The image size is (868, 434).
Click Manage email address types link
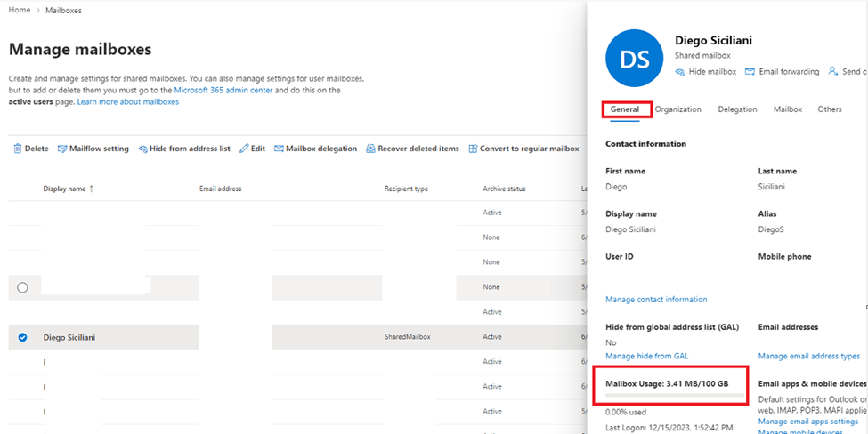(808, 356)
